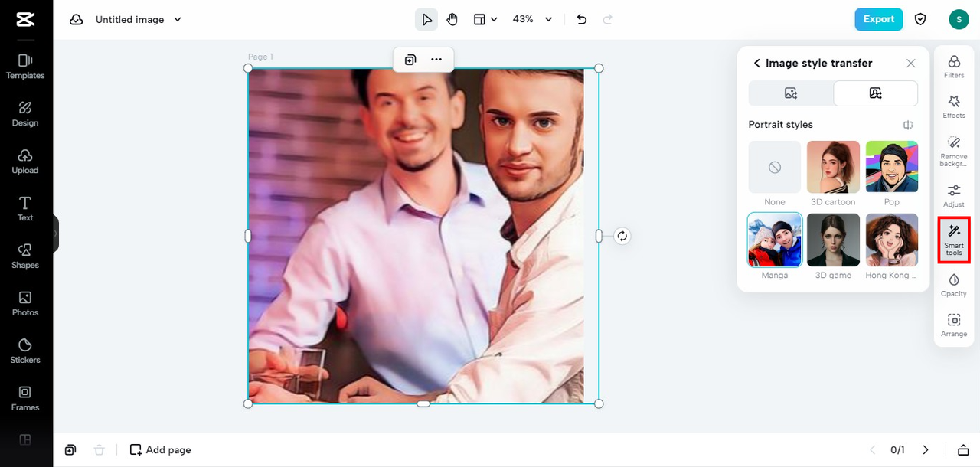Collapse the left sidebar panel handle
Viewport: 980px width, 467px height.
tap(56, 233)
